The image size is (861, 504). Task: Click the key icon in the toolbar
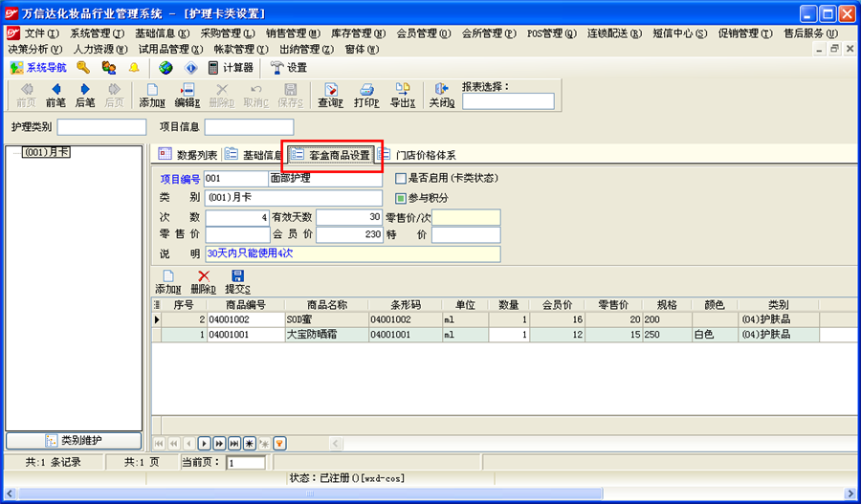point(83,68)
